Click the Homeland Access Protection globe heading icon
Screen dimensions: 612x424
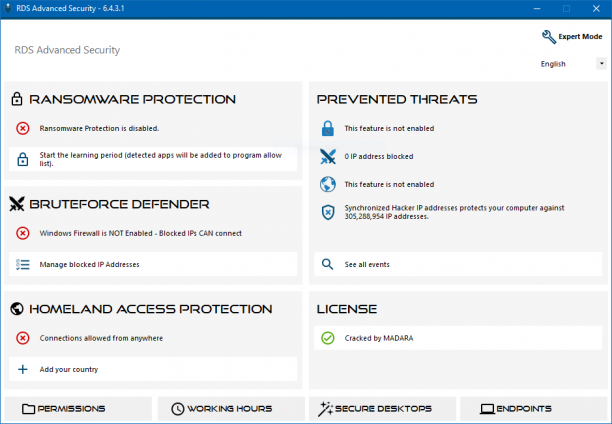[17, 308]
